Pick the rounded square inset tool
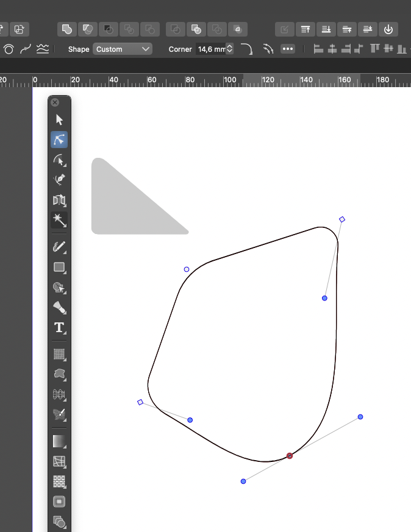This screenshot has width=411, height=532. [59, 502]
